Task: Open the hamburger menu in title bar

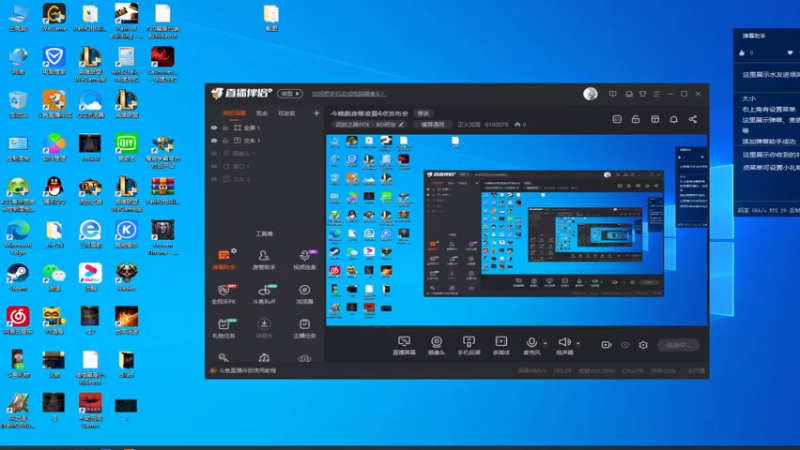Action: point(657,94)
